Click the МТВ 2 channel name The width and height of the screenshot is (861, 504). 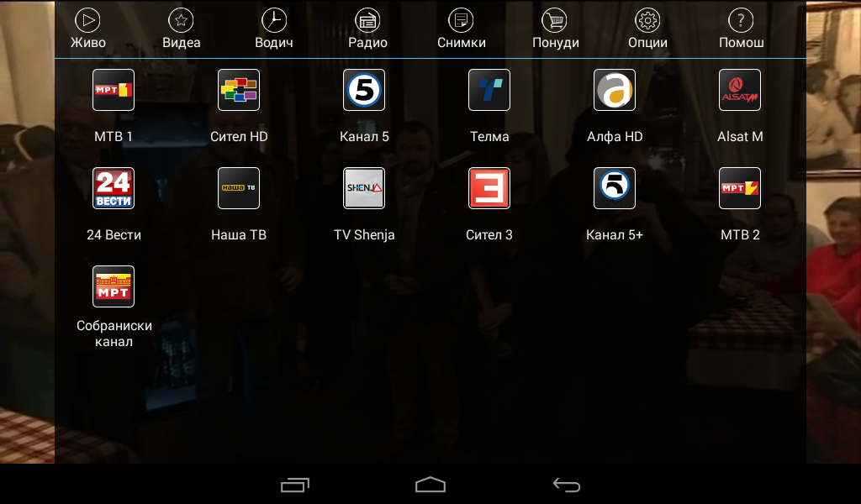(x=740, y=234)
